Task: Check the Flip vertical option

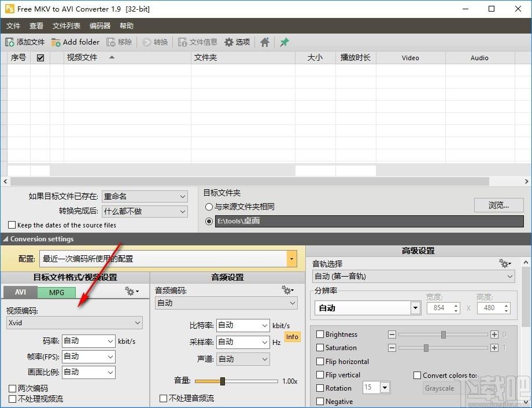Action: (320, 375)
